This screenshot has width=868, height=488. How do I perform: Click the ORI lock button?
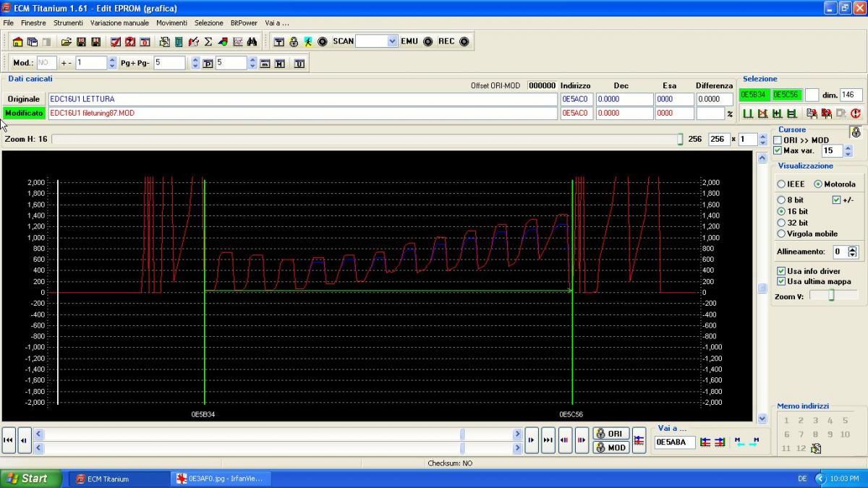point(610,433)
